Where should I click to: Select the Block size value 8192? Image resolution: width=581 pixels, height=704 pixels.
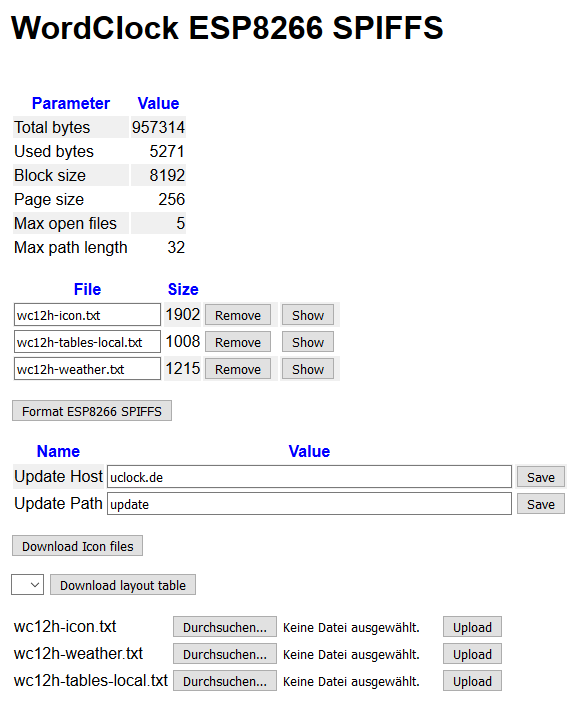[167, 175]
